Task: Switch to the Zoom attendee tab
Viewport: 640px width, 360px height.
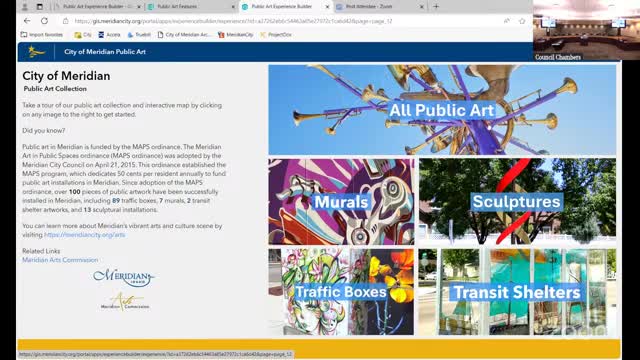Action: 380,7
